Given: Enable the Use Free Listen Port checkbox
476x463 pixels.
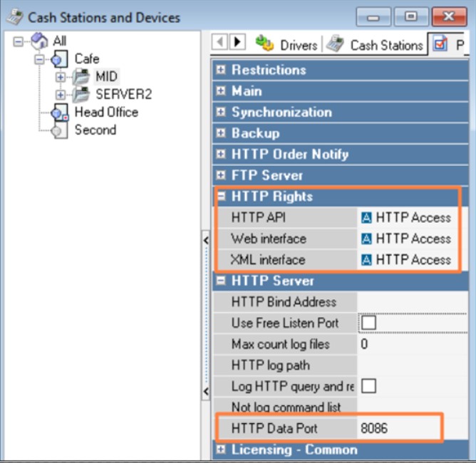Looking at the screenshot, I should pos(368,323).
